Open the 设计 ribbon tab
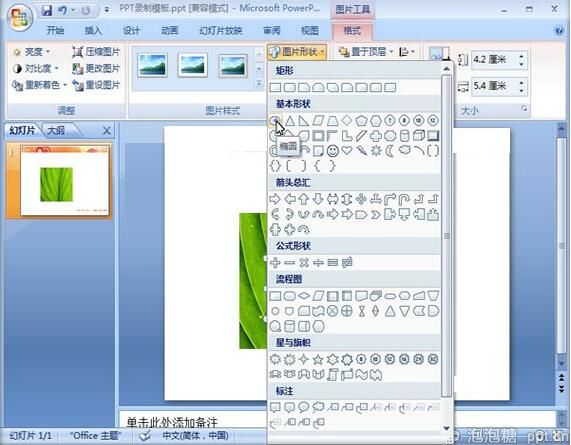571x445 pixels. (x=131, y=31)
